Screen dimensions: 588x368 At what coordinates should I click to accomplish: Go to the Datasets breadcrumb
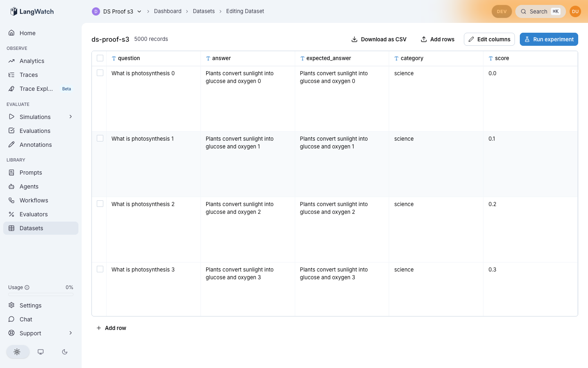(204, 11)
